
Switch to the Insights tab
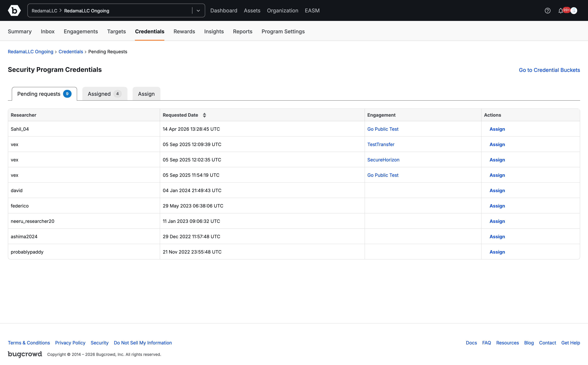(x=214, y=31)
